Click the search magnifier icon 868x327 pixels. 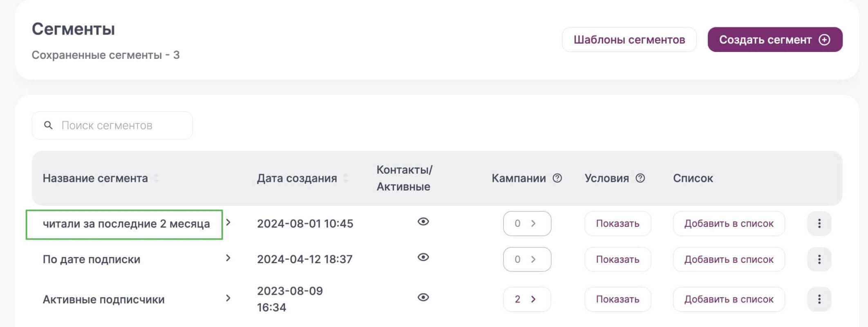pos(48,125)
